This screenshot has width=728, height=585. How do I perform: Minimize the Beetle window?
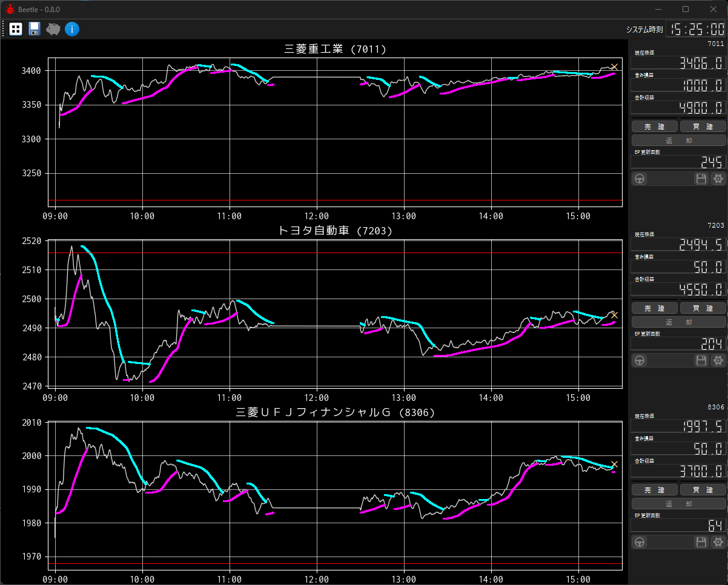(x=658, y=9)
